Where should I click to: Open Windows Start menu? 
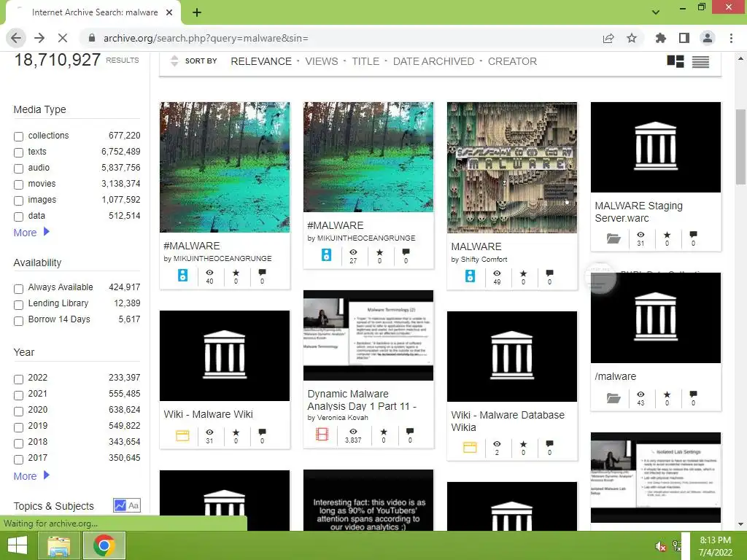(x=18, y=545)
